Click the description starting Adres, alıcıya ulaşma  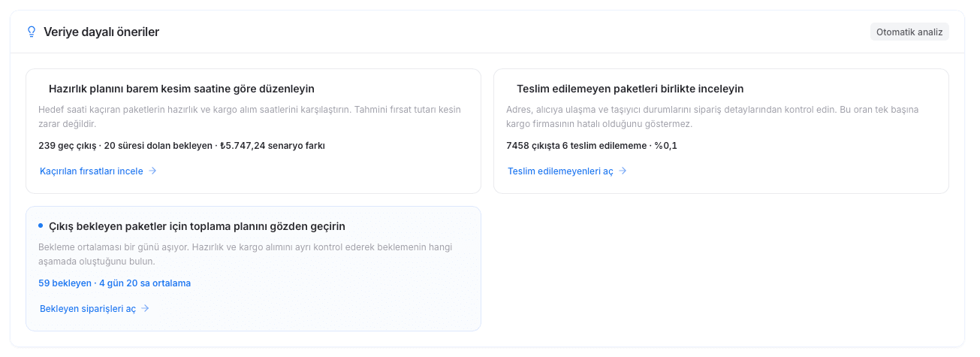click(713, 116)
